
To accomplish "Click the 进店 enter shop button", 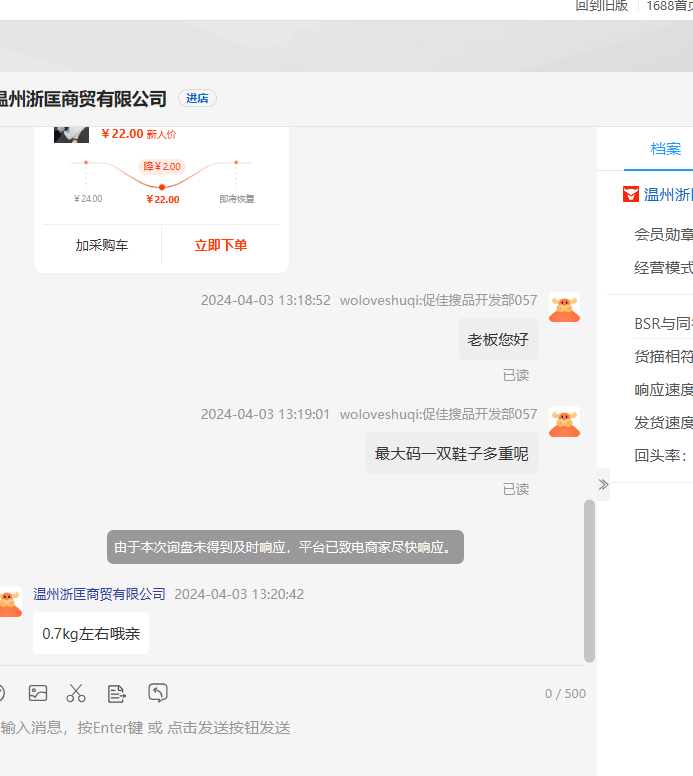I will 197,98.
